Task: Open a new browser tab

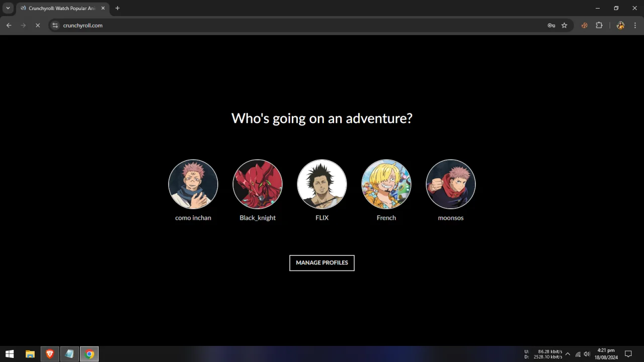Action: (x=117, y=8)
